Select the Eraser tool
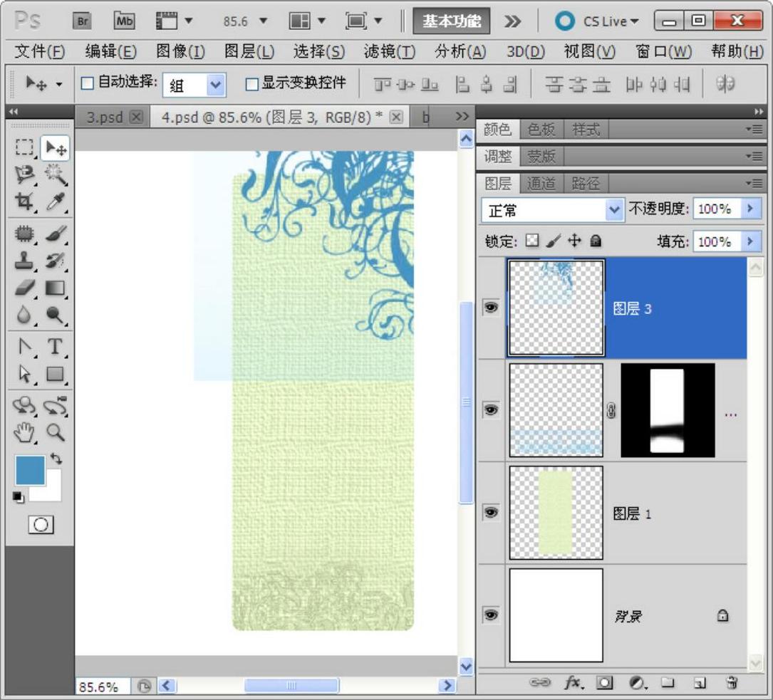 (x=24, y=288)
